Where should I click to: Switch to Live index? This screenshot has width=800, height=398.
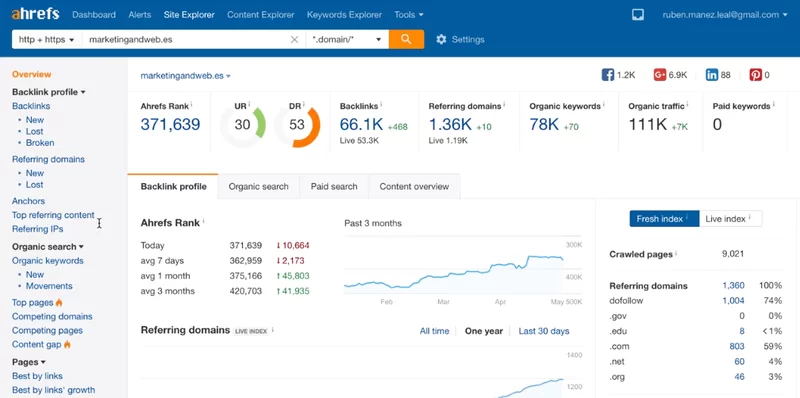(731, 219)
